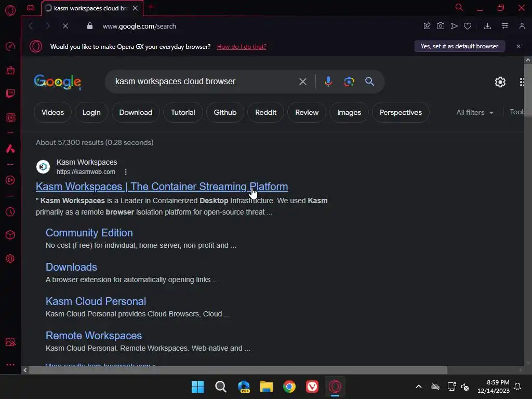Viewport: 532px width, 399px height.
Task: Apply the Github filter chip
Action: pos(225,112)
